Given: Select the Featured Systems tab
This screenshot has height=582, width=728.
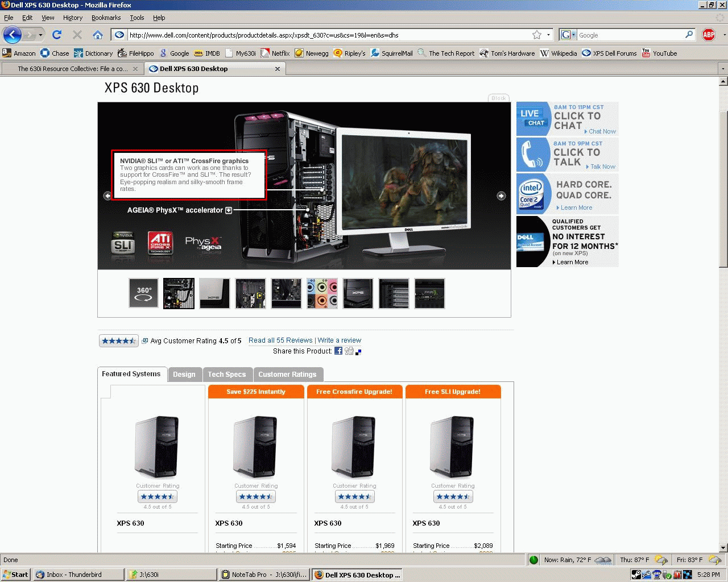Looking at the screenshot, I should click(x=131, y=374).
